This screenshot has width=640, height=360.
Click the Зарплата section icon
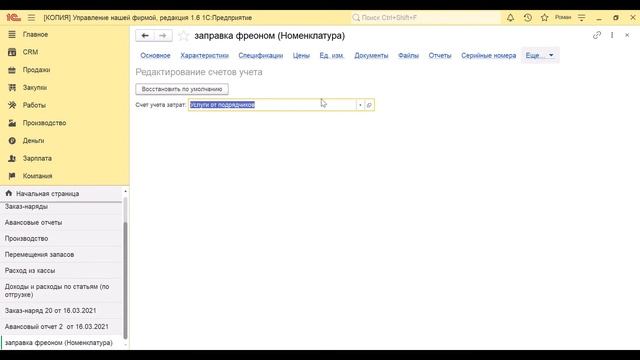[x=12, y=158]
